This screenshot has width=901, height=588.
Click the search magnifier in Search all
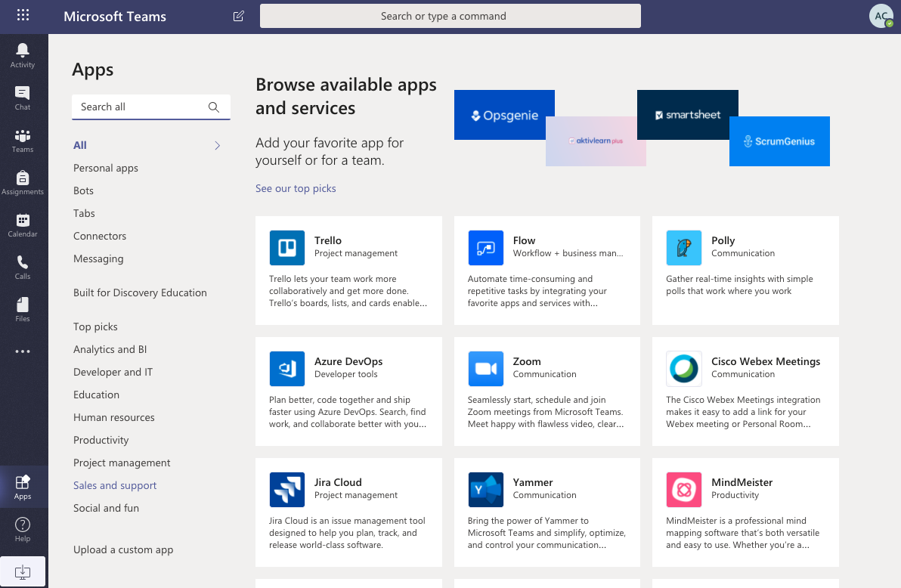[x=214, y=107]
